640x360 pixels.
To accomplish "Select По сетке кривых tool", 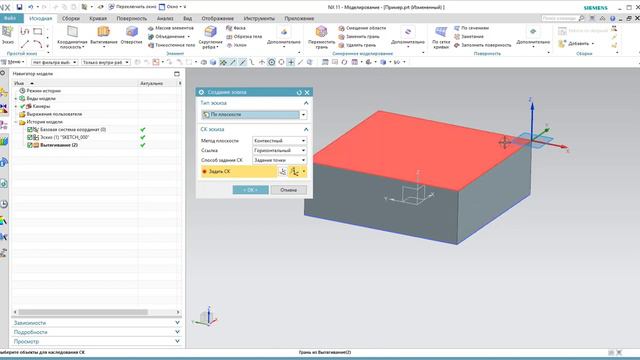I will 441,37.
